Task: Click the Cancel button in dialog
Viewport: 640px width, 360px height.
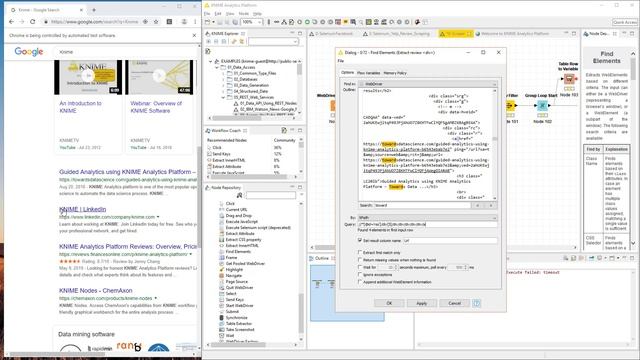Action: pos(454,303)
